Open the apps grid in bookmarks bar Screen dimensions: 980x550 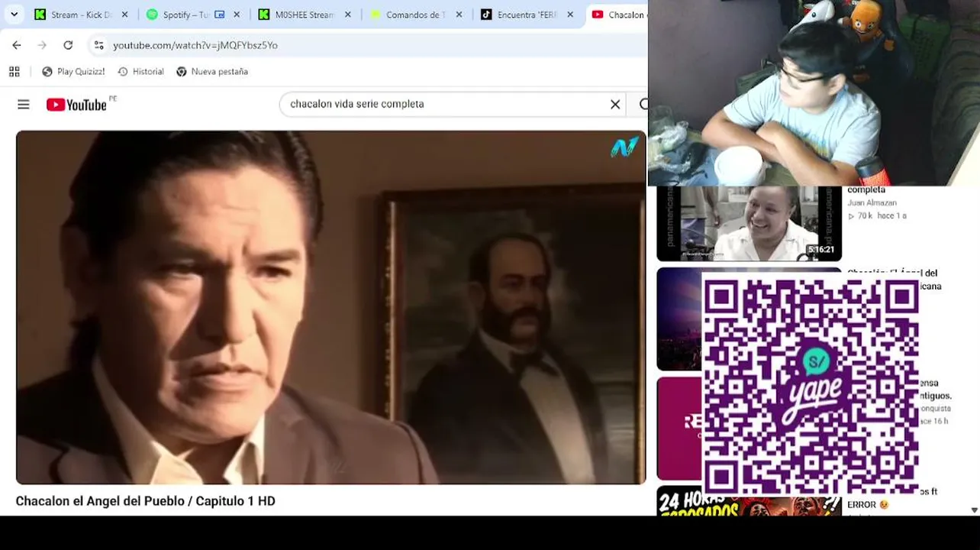coord(15,72)
